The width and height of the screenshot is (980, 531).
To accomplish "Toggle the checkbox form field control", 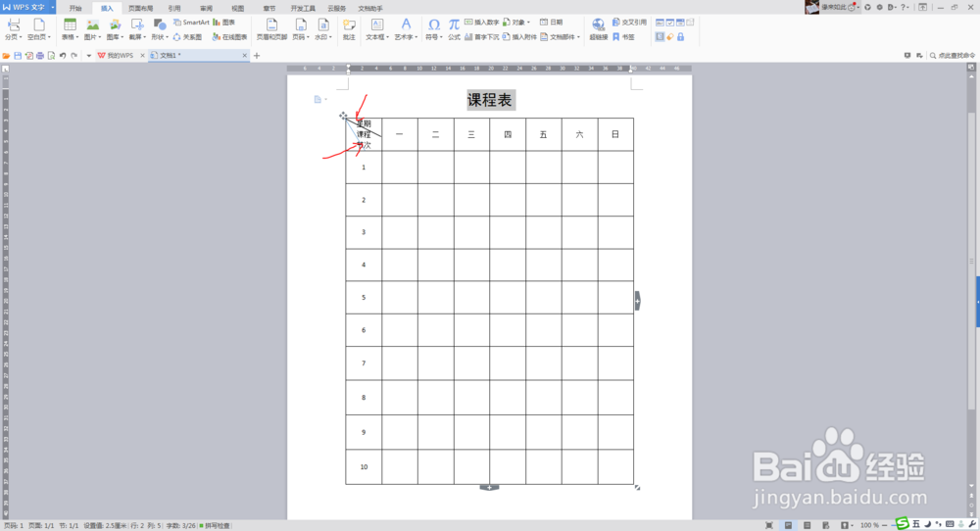I will pos(670,22).
